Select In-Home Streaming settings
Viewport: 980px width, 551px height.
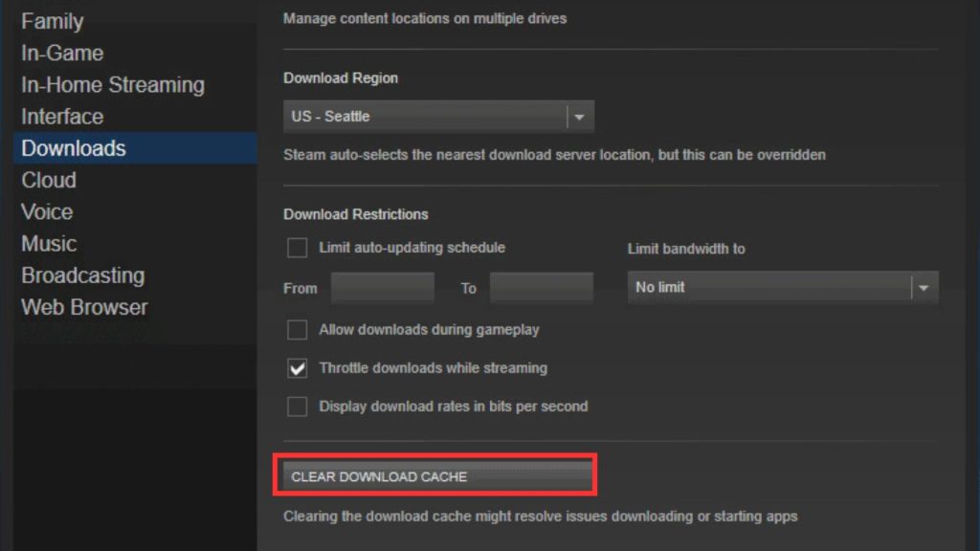click(112, 84)
